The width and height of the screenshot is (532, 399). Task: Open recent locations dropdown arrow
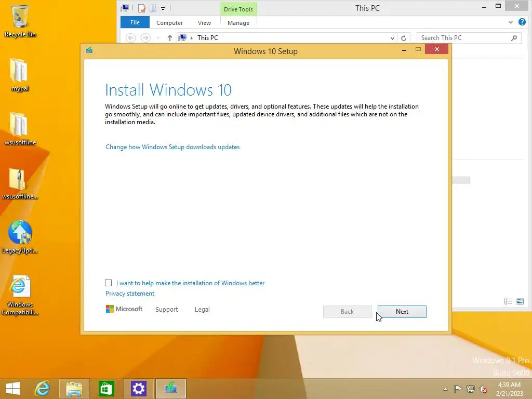click(158, 38)
